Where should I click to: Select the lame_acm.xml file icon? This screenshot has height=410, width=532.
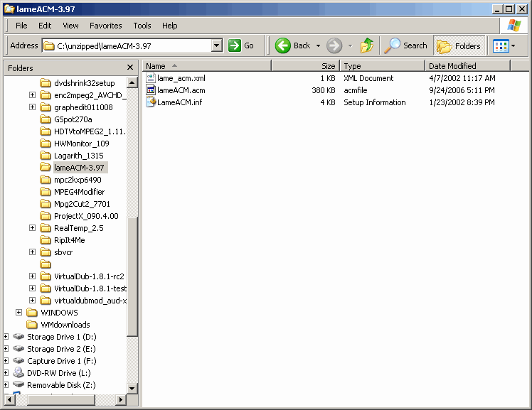150,78
